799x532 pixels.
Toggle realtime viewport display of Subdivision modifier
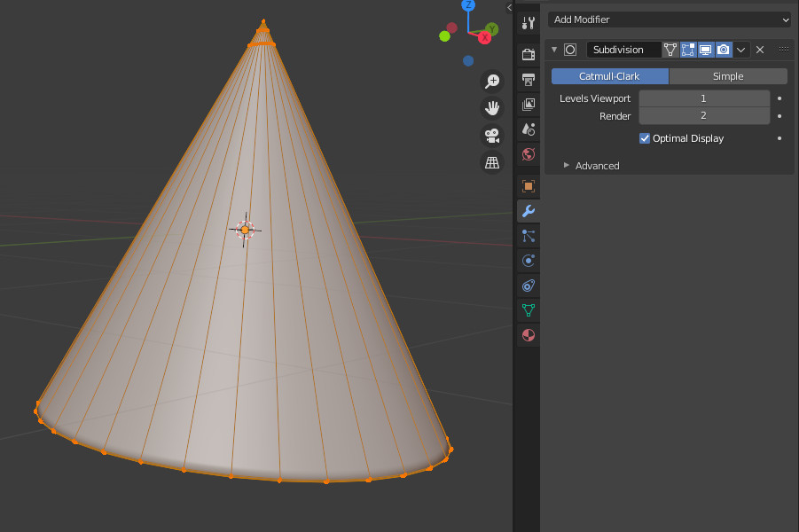click(705, 50)
